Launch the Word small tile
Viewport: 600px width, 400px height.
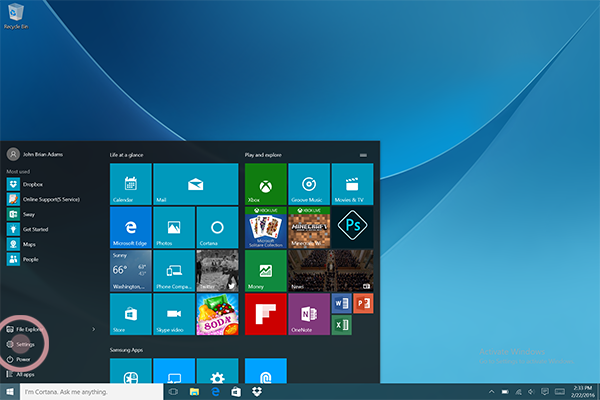[341, 304]
